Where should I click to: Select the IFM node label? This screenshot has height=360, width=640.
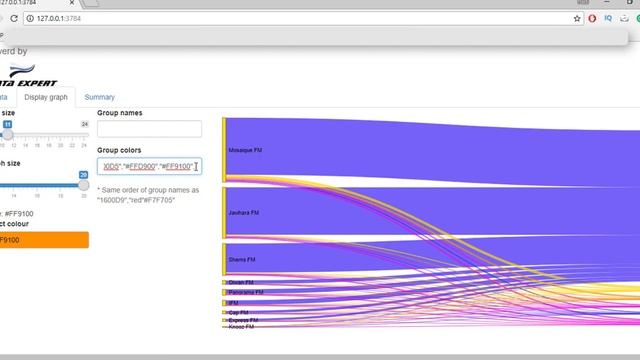coord(233,303)
